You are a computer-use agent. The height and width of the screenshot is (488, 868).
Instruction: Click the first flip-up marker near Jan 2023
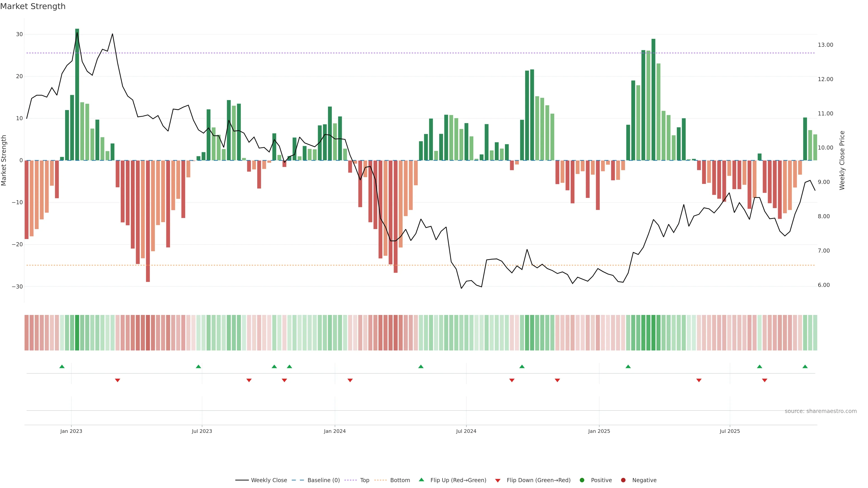point(62,366)
